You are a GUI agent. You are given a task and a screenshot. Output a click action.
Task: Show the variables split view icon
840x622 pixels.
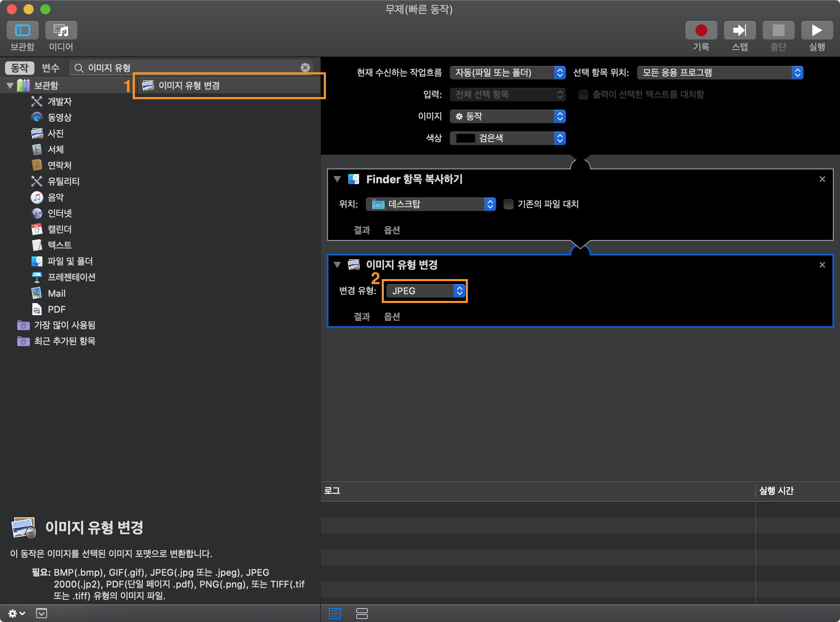tap(362, 614)
